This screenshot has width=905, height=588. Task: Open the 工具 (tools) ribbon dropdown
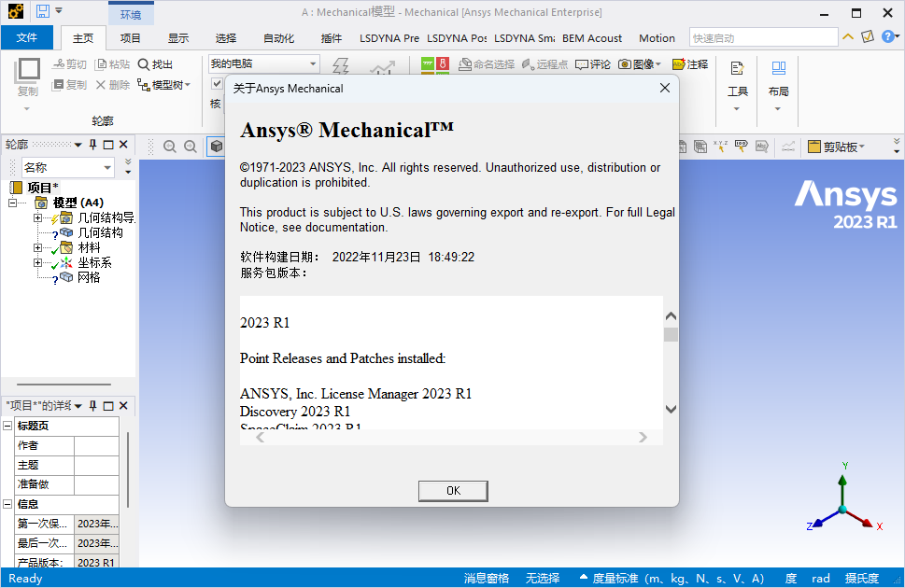coord(737,86)
